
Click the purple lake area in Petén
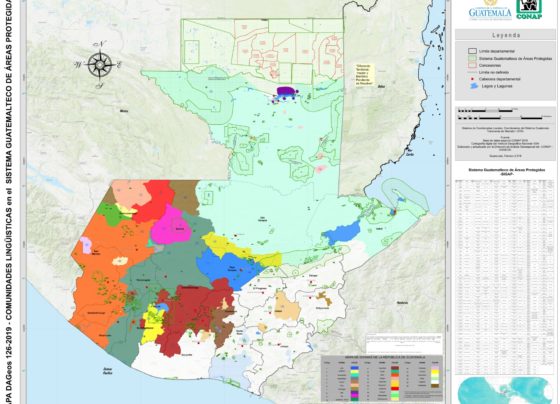286,91
